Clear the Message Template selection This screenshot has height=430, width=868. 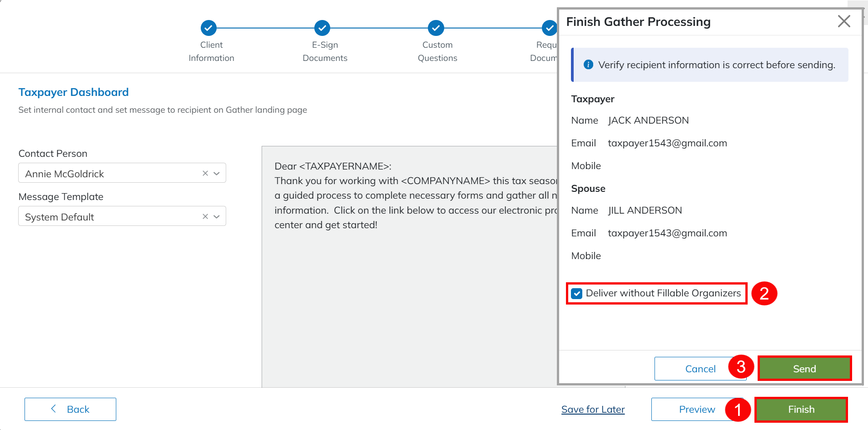205,216
